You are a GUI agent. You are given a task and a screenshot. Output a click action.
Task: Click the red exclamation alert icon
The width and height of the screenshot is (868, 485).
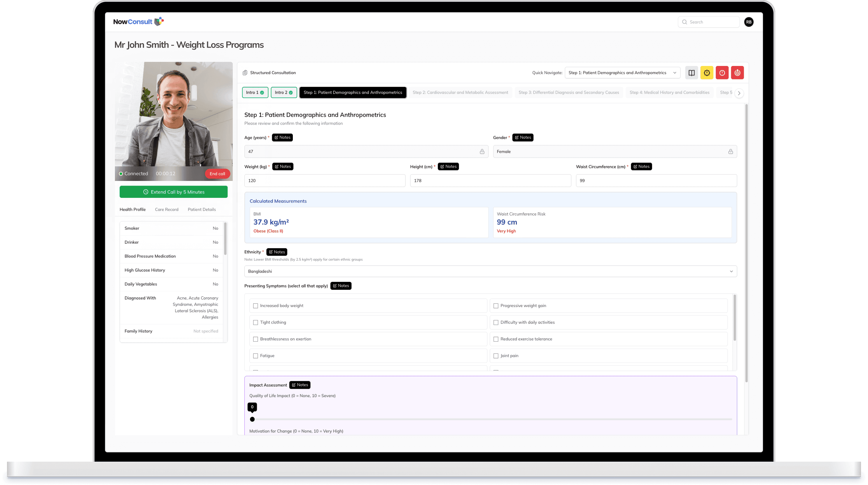(722, 73)
